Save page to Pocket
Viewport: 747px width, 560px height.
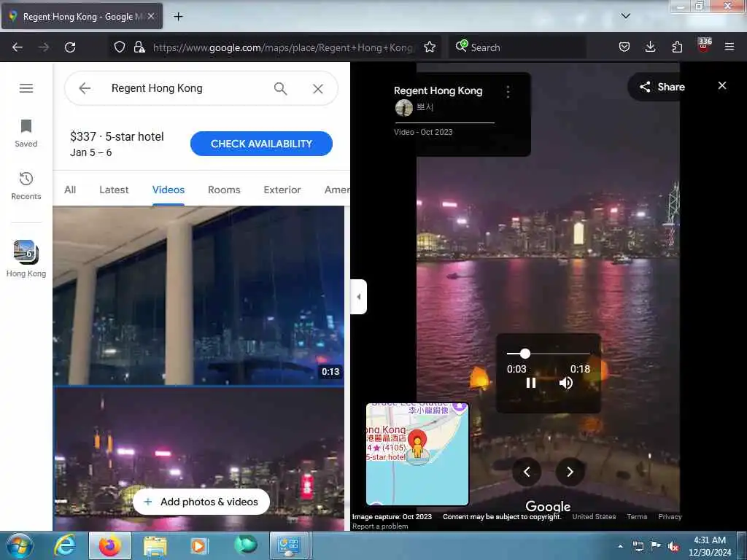624,47
